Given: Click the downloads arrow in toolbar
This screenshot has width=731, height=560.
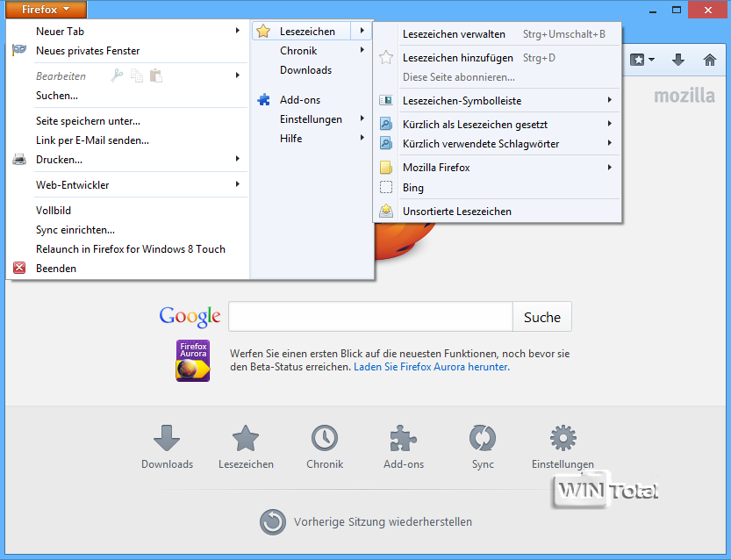Looking at the screenshot, I should pos(678,60).
